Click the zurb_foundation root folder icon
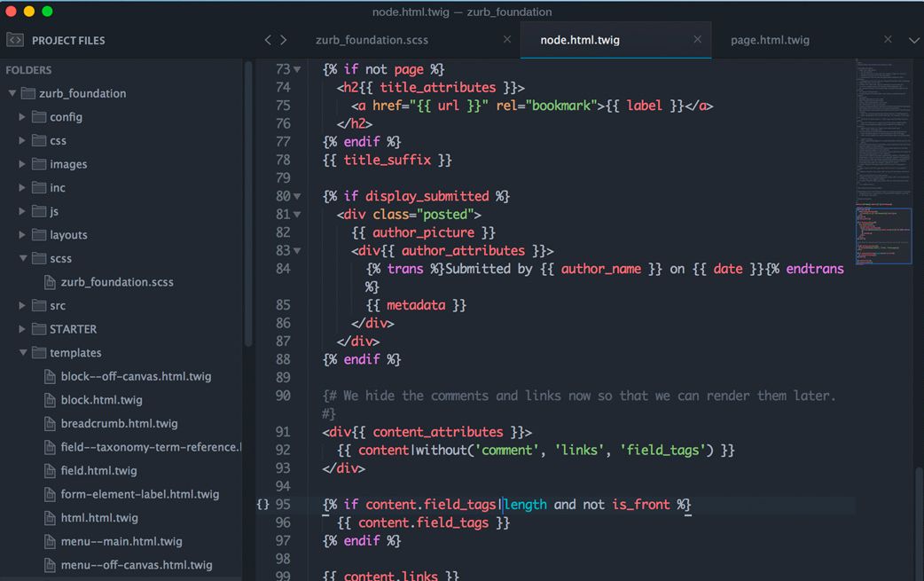This screenshot has height=581, width=924. tap(28, 93)
